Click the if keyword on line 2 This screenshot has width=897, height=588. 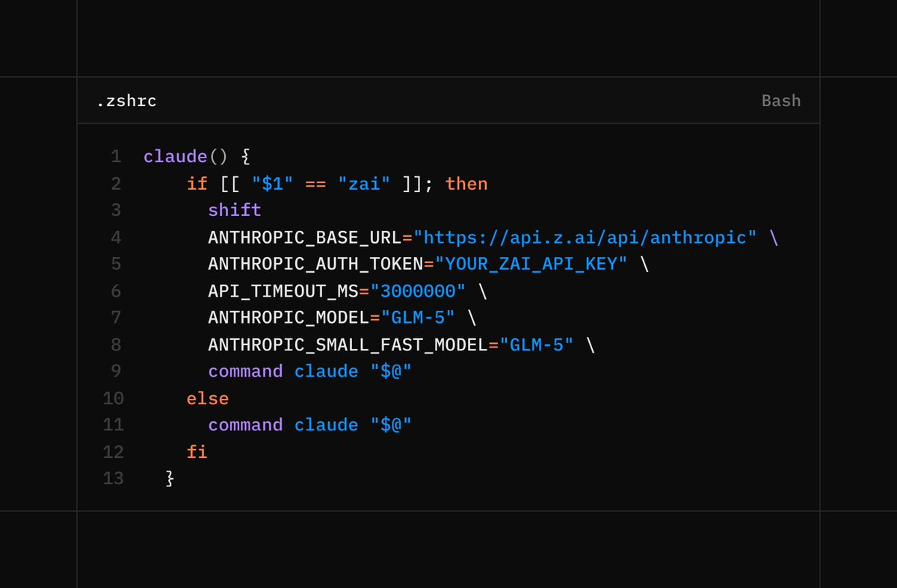pos(197,183)
